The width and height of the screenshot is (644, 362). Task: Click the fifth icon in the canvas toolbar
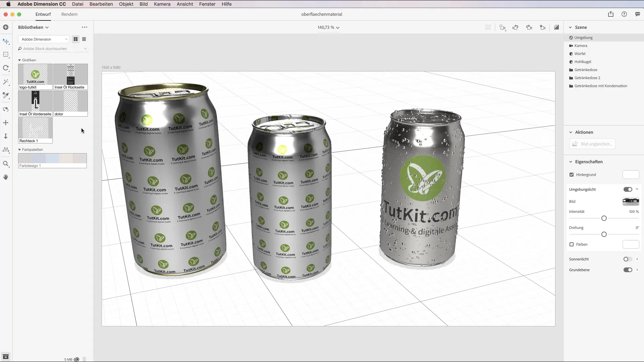click(x=543, y=27)
